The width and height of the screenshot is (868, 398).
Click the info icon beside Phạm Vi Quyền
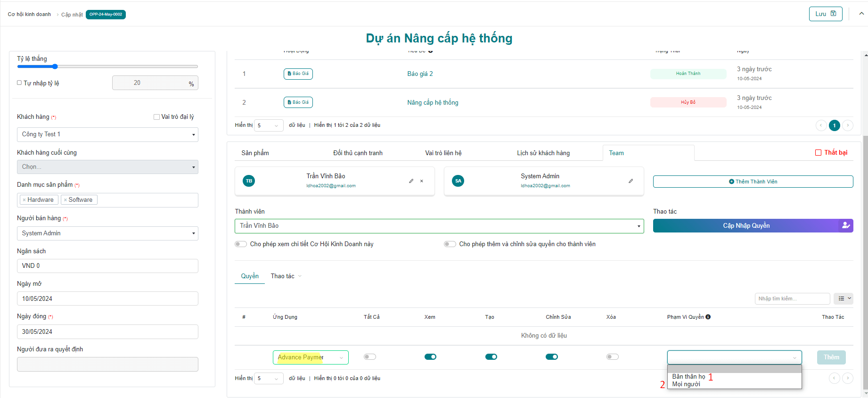tap(708, 317)
